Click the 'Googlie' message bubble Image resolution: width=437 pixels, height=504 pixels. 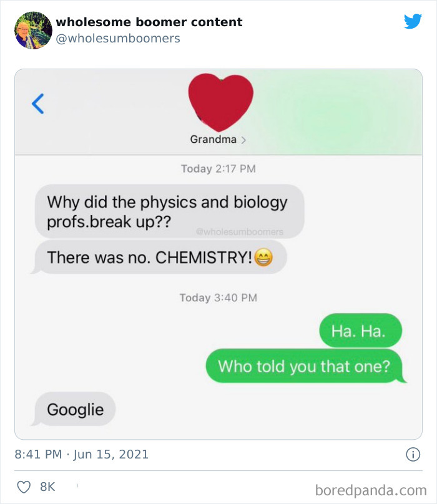coord(75,409)
